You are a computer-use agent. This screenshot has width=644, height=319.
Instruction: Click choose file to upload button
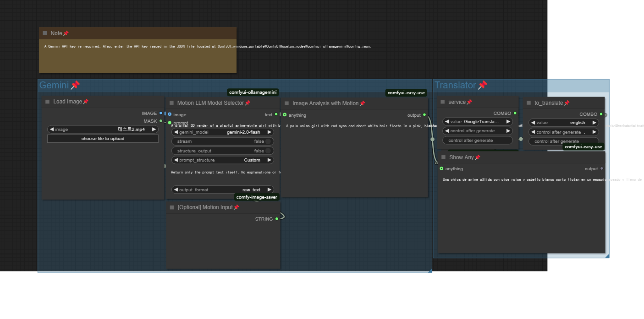tap(103, 139)
